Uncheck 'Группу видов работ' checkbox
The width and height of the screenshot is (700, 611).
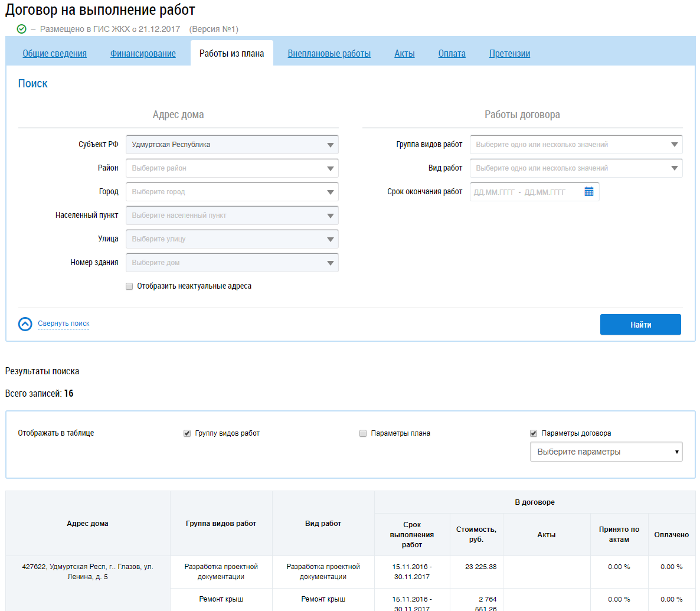tap(187, 433)
